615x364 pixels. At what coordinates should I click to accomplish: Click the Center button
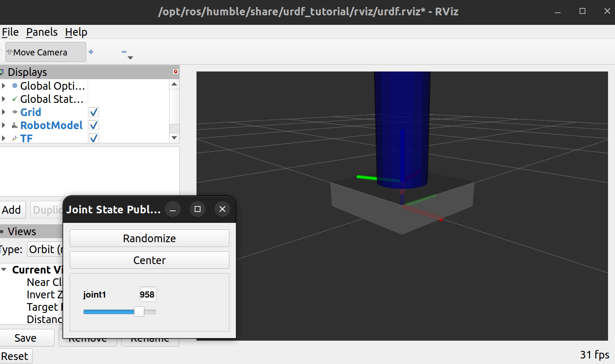click(149, 260)
